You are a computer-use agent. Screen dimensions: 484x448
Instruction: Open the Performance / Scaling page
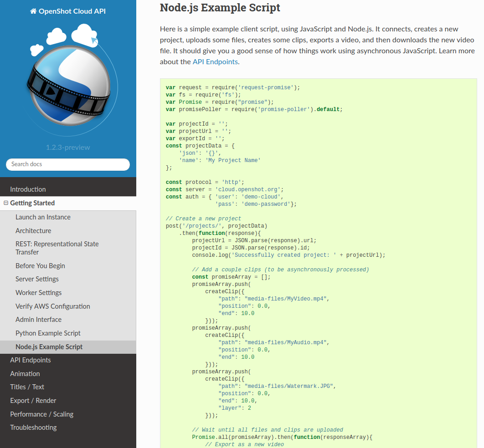(41, 414)
